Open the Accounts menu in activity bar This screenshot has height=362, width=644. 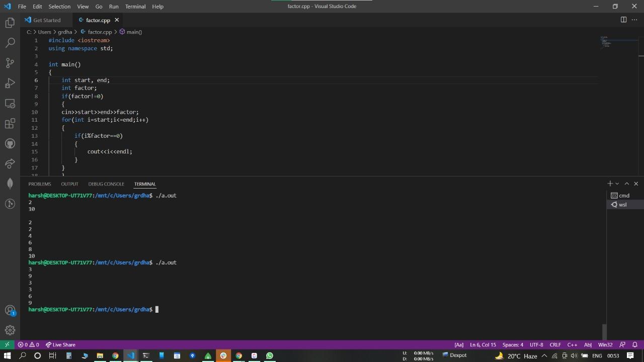(x=10, y=310)
